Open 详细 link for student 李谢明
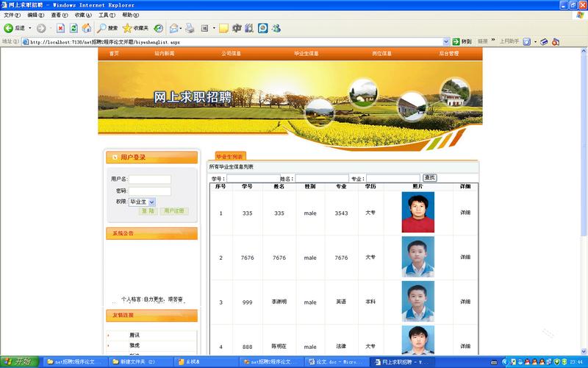Screen dimensions: 588x368 (465, 302)
